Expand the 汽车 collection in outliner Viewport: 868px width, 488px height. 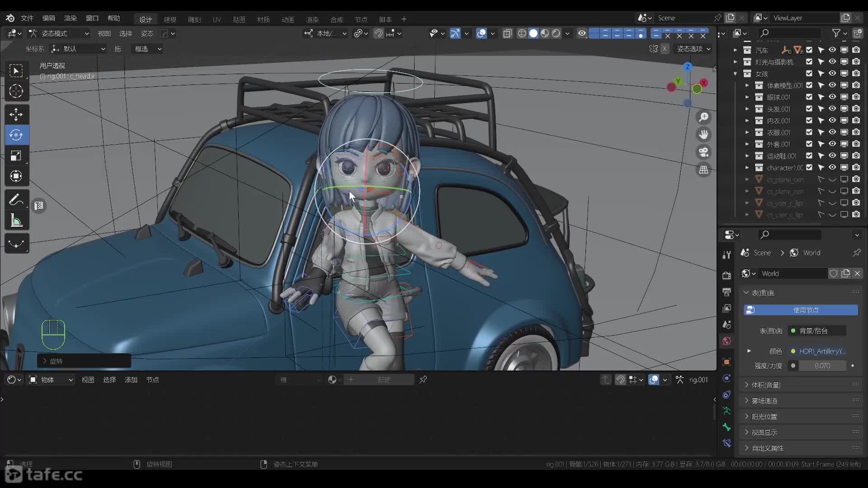click(735, 50)
